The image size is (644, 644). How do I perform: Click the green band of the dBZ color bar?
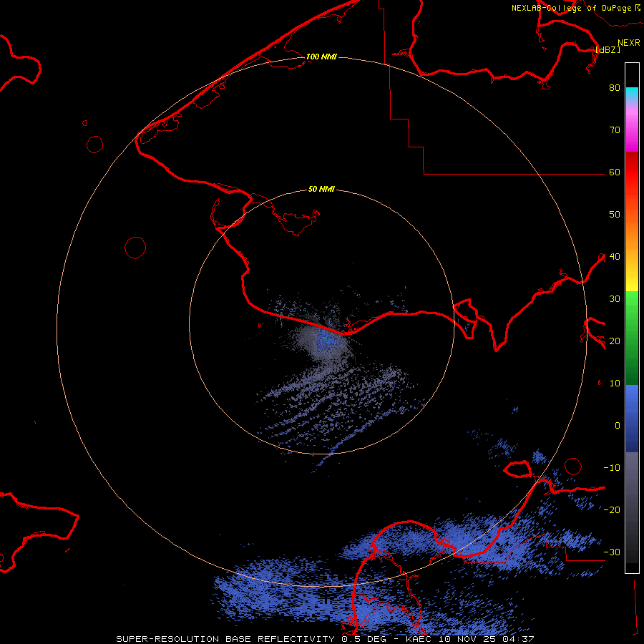632,338
